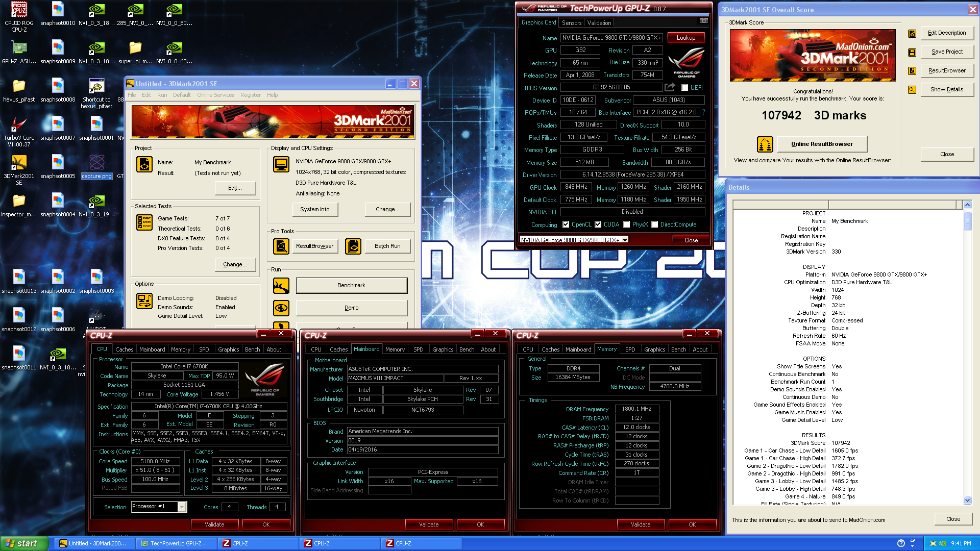The image size is (980, 551).
Task: Click the GPU-Z BIOS share/export icon
Action: [x=670, y=87]
